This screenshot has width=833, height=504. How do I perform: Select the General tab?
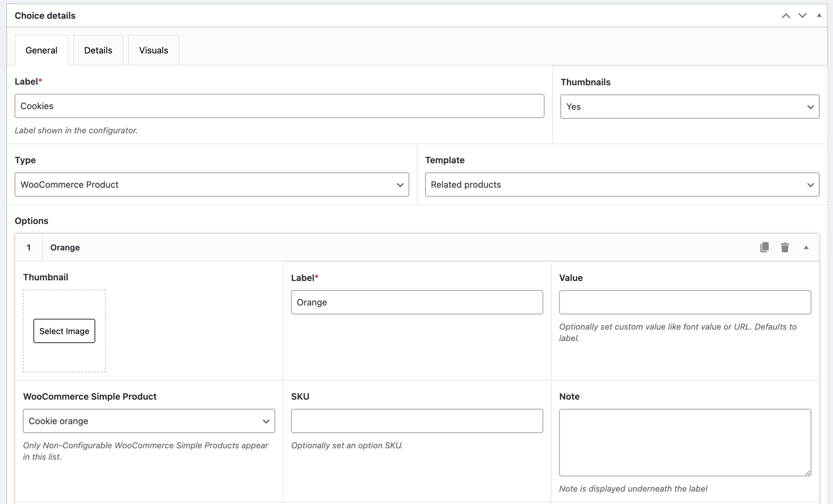pyautogui.click(x=41, y=50)
